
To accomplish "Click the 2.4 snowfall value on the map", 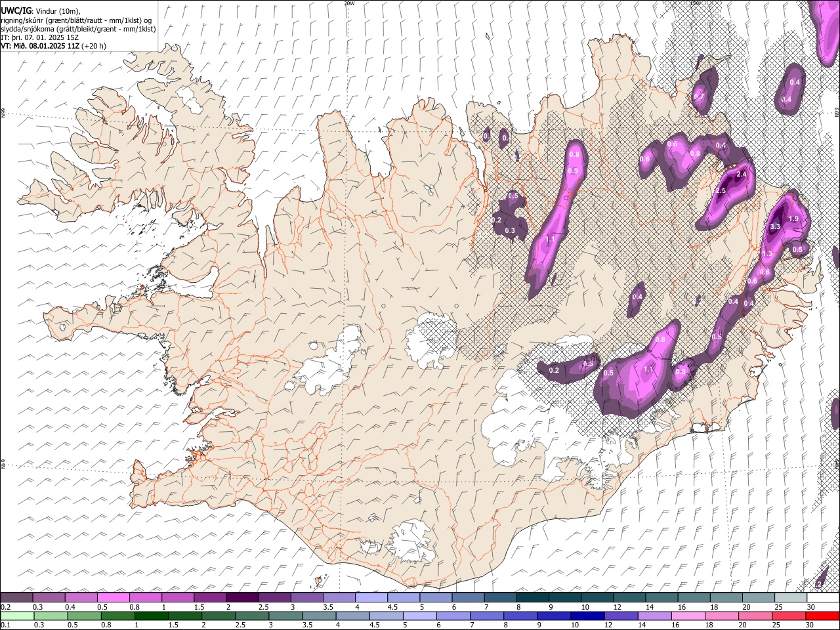I will [x=742, y=174].
